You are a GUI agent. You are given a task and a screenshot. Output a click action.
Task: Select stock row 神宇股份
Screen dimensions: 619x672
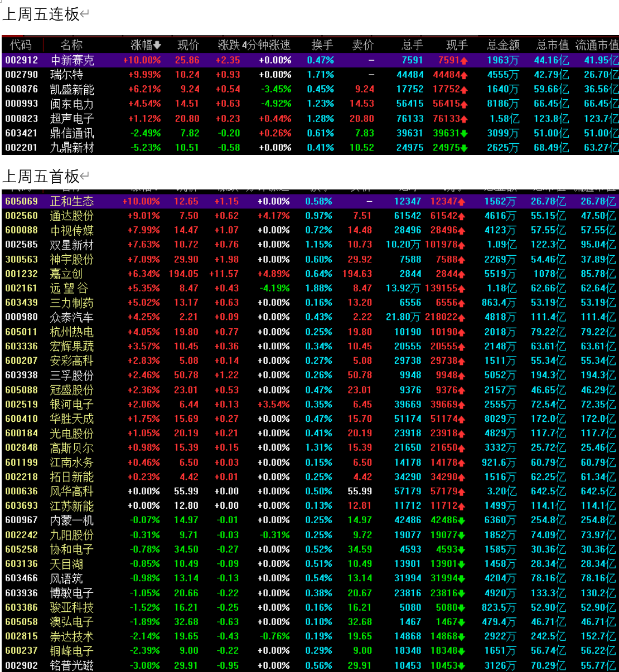pyautogui.click(x=310, y=260)
